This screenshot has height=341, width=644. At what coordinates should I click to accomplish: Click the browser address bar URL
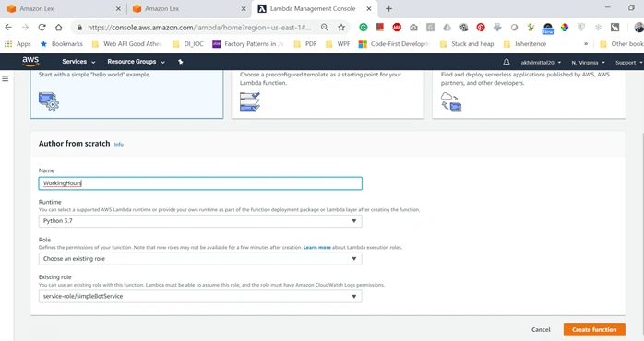[199, 28]
